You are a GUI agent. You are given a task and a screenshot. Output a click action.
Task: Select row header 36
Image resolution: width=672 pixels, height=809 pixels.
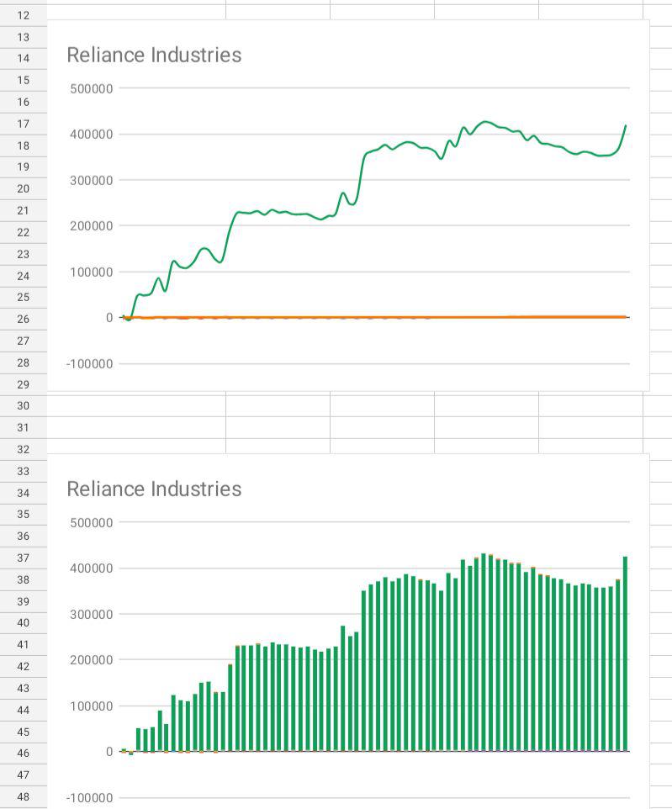point(24,536)
